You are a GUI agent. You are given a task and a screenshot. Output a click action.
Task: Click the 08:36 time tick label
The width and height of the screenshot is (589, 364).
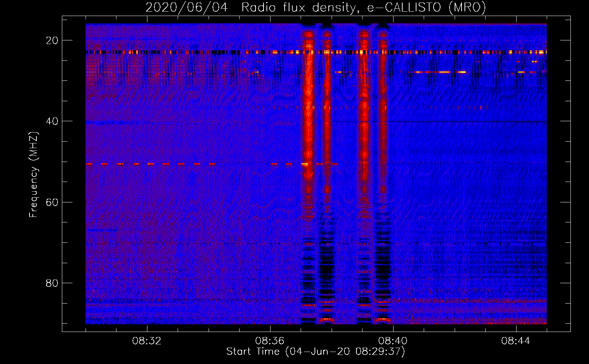(270, 341)
